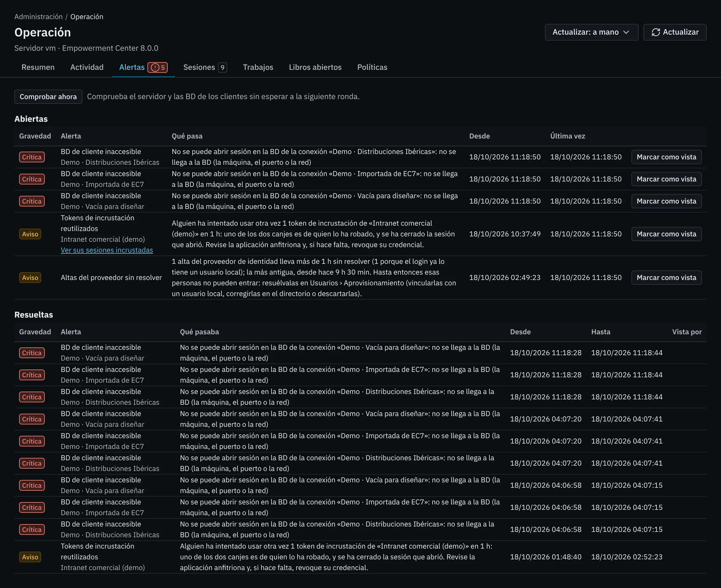The height and width of the screenshot is (588, 721).
Task: Open the 'Actualizar: a mano' dropdown
Action: coord(591,32)
